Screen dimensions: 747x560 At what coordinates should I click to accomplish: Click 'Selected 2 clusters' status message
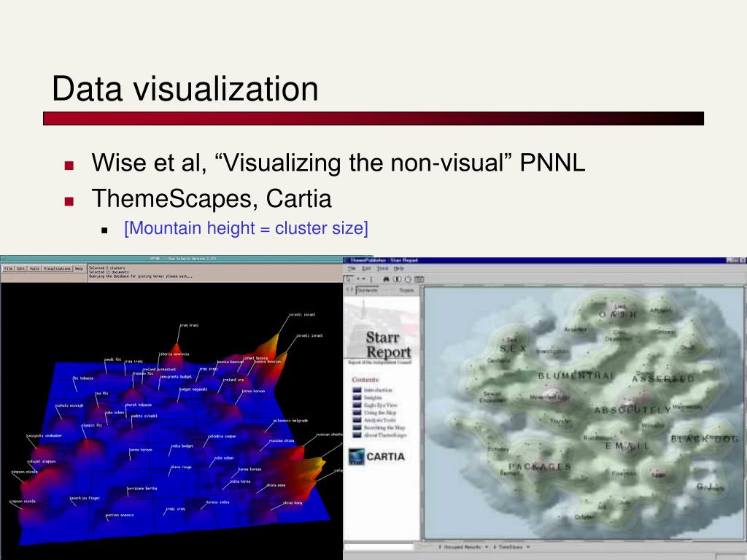[x=107, y=268]
